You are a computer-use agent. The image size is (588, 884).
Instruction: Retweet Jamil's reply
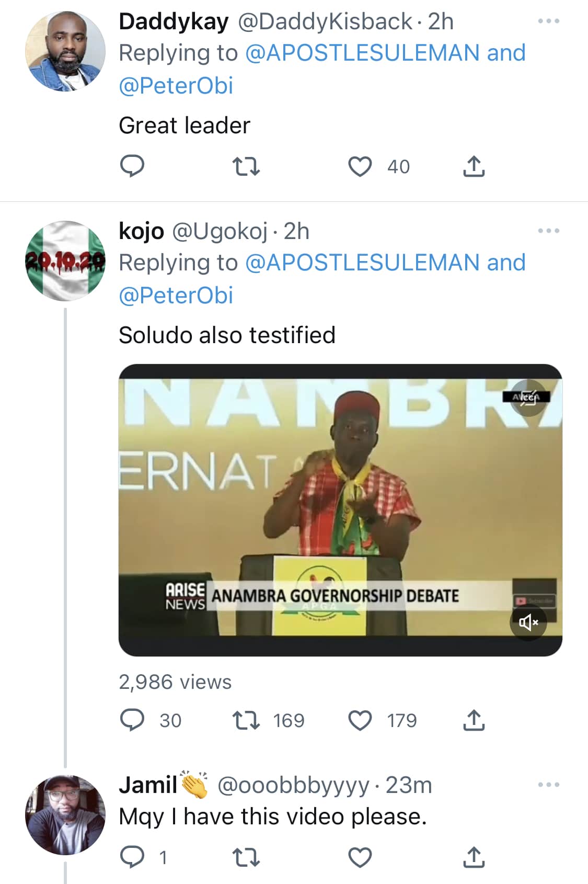(x=246, y=858)
